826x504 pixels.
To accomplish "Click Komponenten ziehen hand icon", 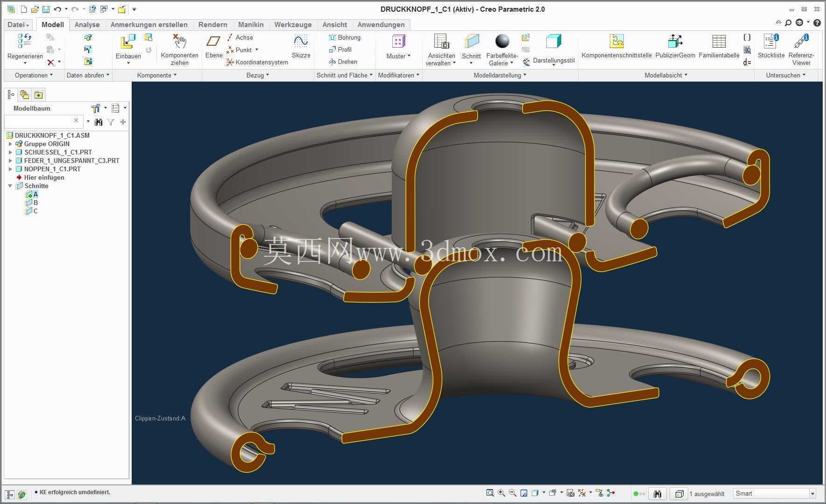I will 179,42.
